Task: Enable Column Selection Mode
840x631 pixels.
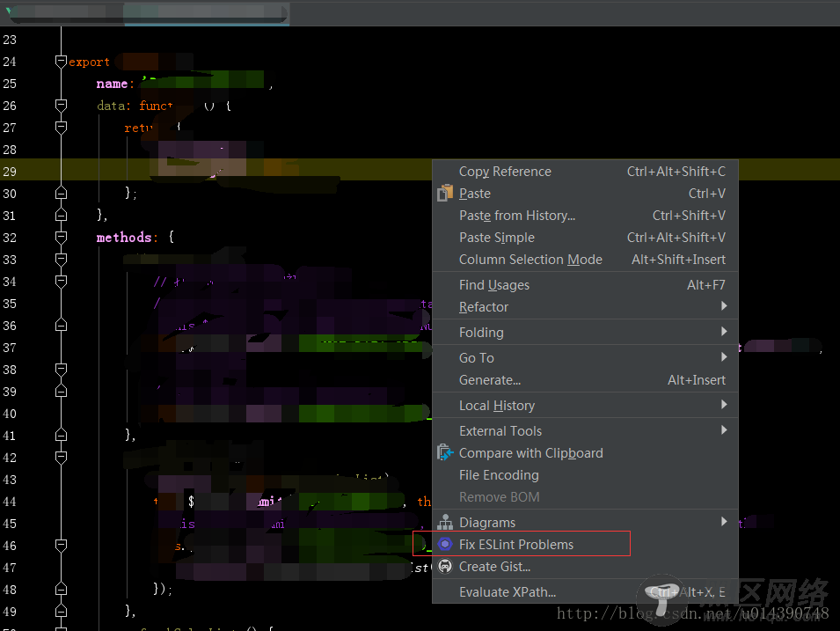Action: 585,260
